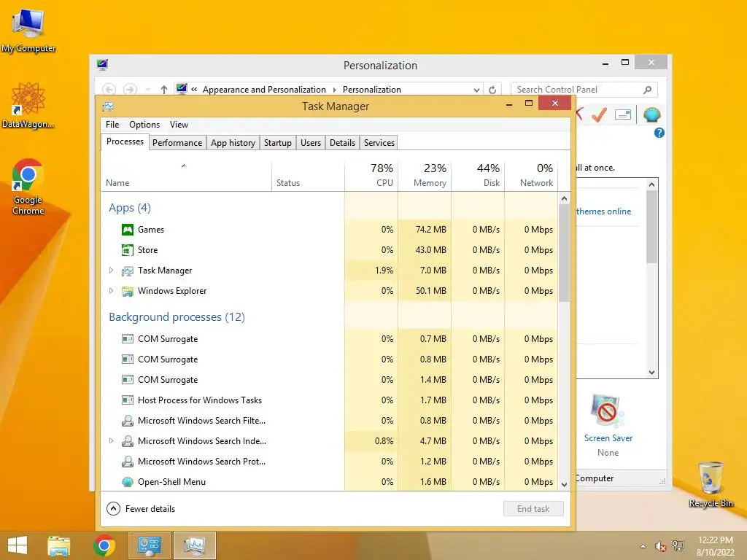This screenshot has width=747, height=560.
Task: Open the Screen Saver settings icon
Action: pyautogui.click(x=607, y=411)
